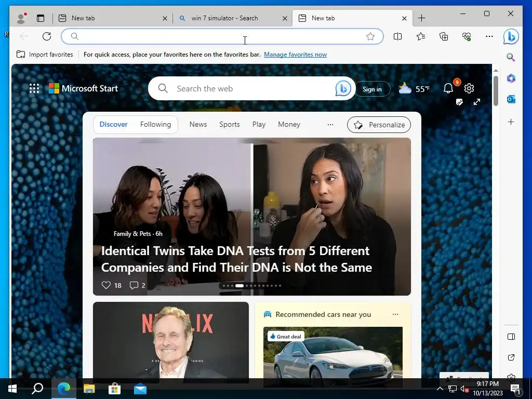Open notifications bell with 9 badge
Image resolution: width=532 pixels, height=399 pixels.
pyautogui.click(x=448, y=88)
